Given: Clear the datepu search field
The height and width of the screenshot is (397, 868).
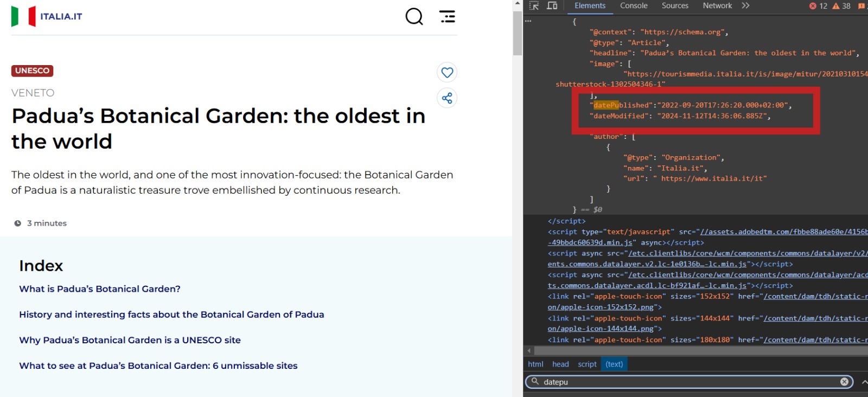Looking at the screenshot, I should [844, 382].
